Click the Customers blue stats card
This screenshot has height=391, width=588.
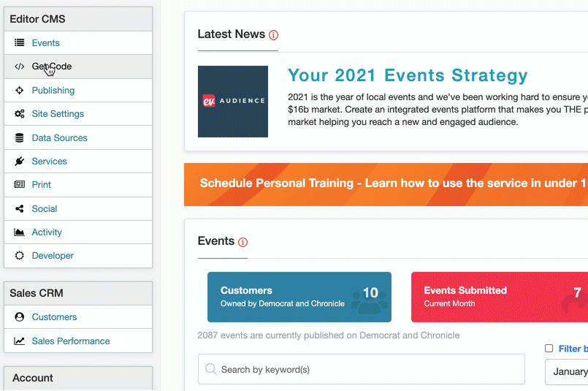pyautogui.click(x=299, y=297)
